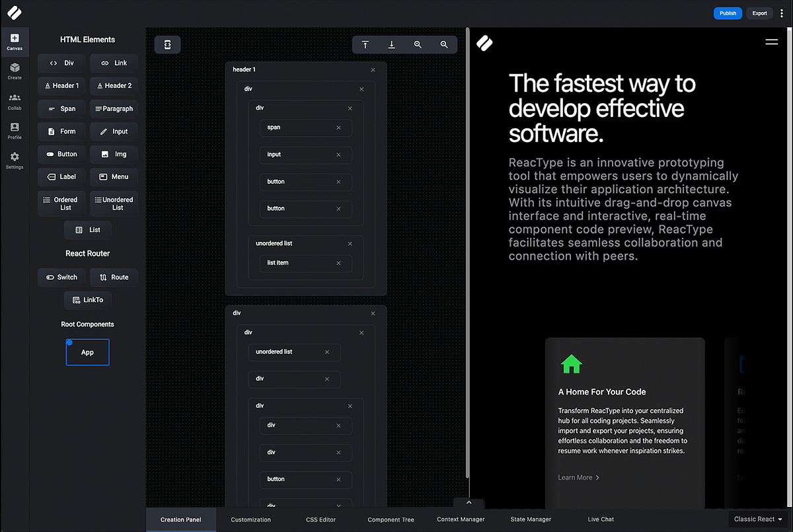Click the Unordered List element button
This screenshot has height=532, width=793.
tap(114, 204)
